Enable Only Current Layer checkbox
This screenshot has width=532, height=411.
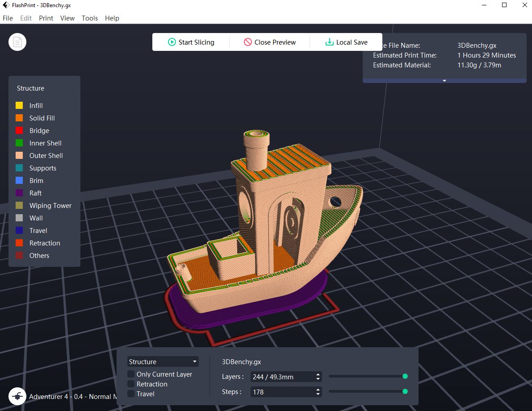point(130,374)
